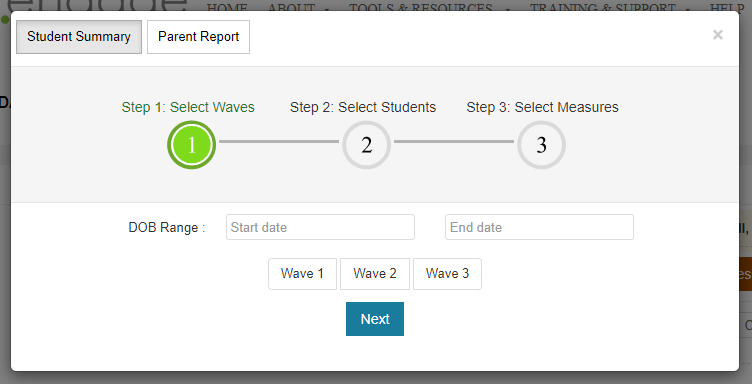The image size is (752, 384).
Task: Toggle the Wave 3 button
Action: [447, 274]
